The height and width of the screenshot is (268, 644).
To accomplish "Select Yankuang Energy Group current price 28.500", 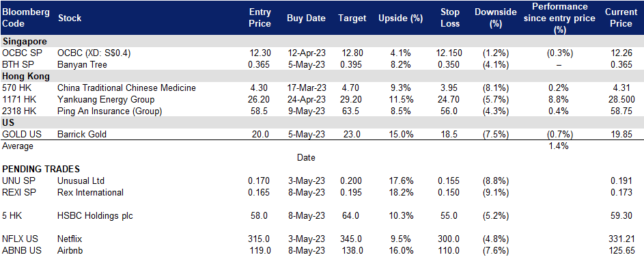I will pyautogui.click(x=621, y=99).
